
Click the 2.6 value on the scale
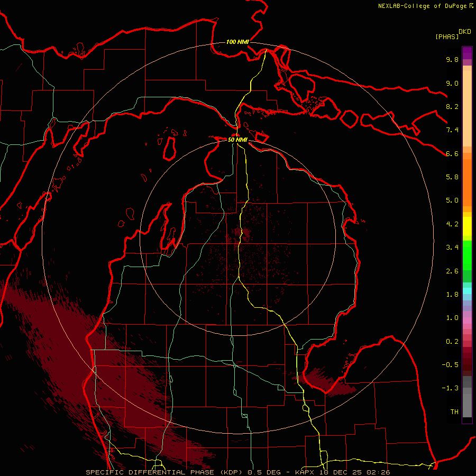coord(452,271)
